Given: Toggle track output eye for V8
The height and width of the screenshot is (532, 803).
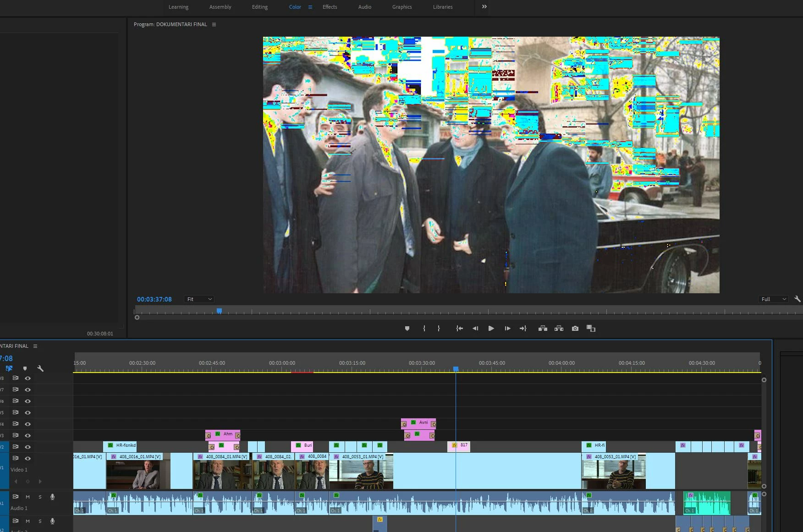Looking at the screenshot, I should (27, 378).
